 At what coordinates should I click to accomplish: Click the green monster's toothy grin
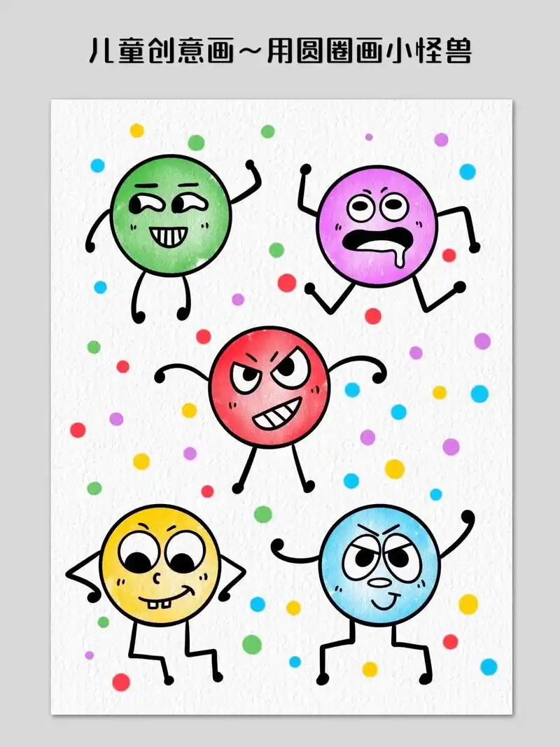(167, 237)
